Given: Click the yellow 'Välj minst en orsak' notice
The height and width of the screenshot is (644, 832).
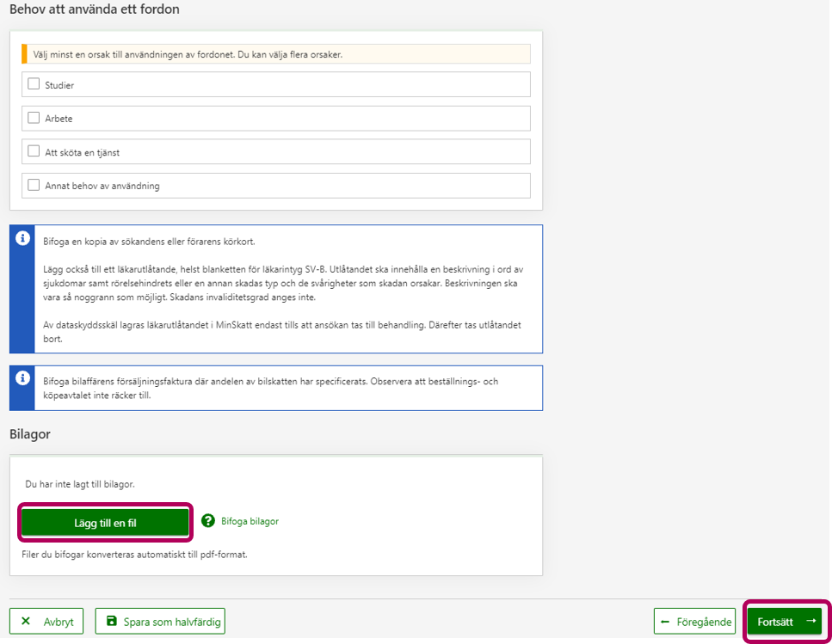Looking at the screenshot, I should pyautogui.click(x=275, y=54).
